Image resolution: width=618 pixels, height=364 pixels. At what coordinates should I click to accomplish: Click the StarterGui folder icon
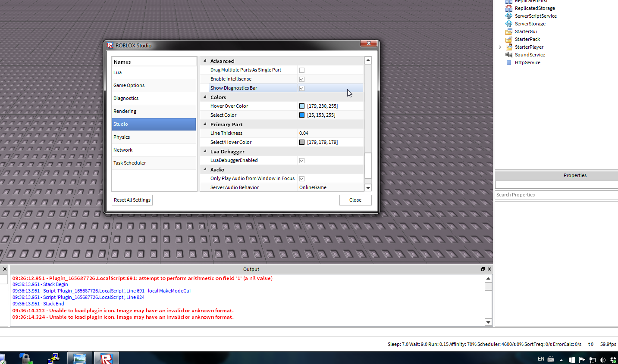pyautogui.click(x=508, y=31)
